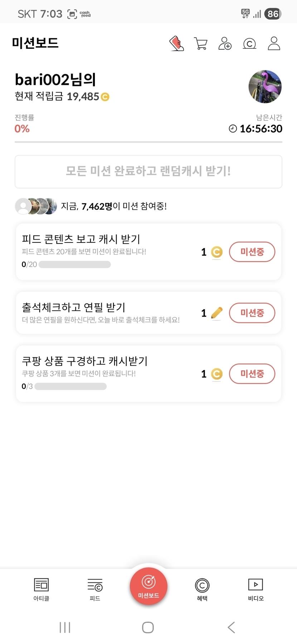This screenshot has width=297, height=644.
Task: Open the red sneaker step icon
Action: (176, 44)
